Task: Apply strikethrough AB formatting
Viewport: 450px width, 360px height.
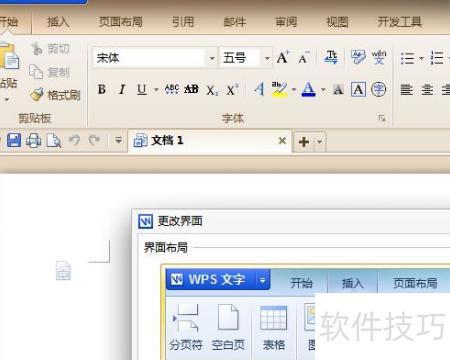Action: point(191,89)
